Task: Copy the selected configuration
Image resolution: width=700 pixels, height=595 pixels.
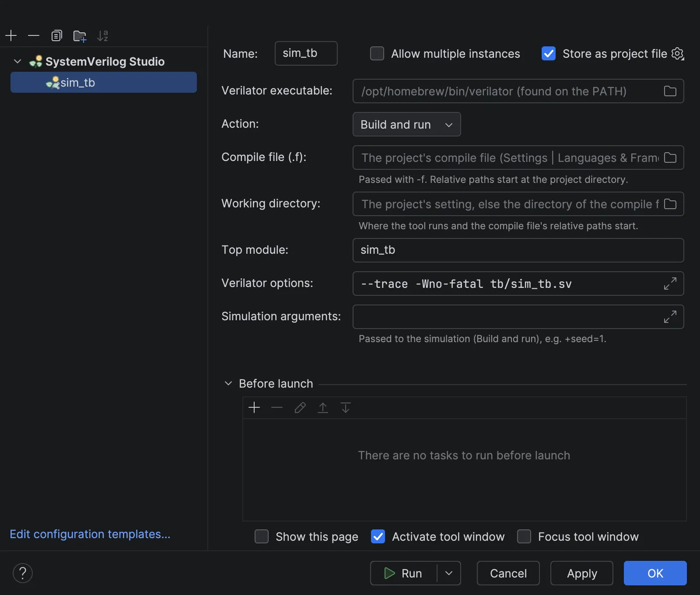Action: [x=56, y=35]
